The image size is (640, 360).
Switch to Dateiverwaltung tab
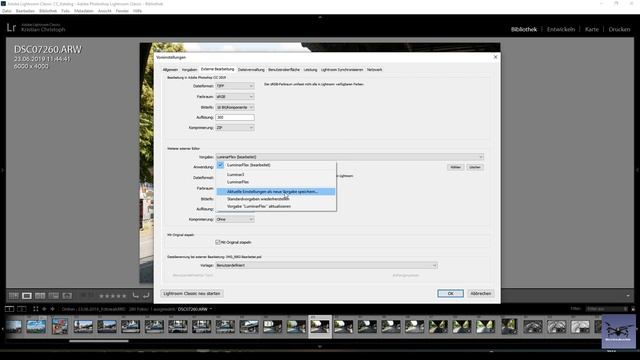[251, 70]
